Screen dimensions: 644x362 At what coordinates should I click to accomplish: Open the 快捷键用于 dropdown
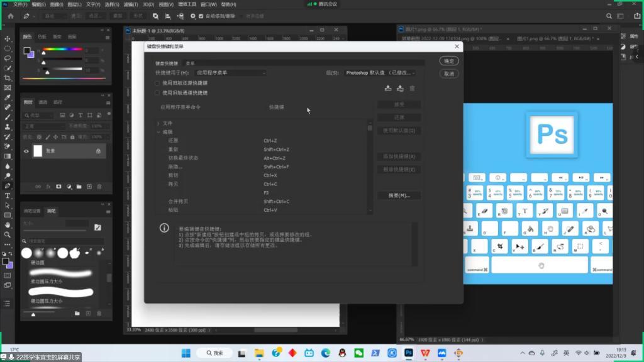coord(229,73)
